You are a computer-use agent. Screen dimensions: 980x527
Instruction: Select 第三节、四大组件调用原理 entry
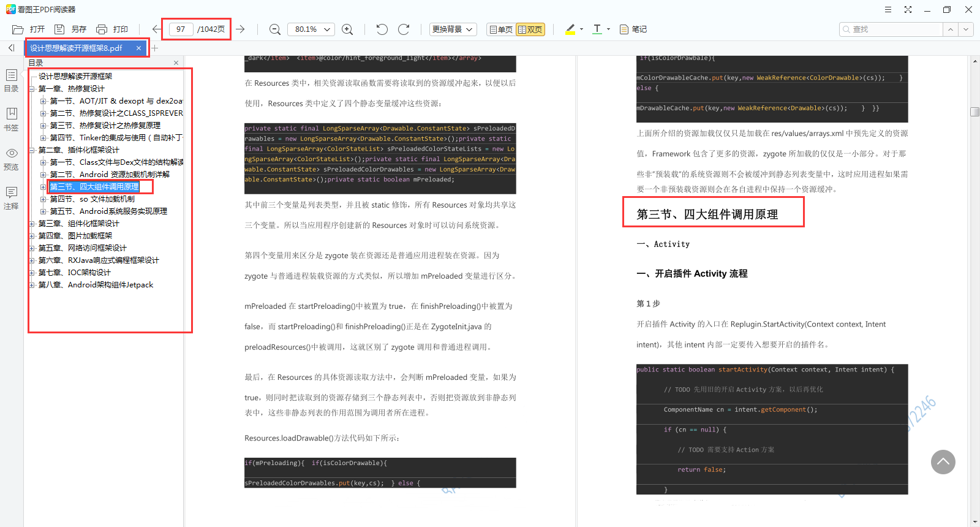point(94,187)
